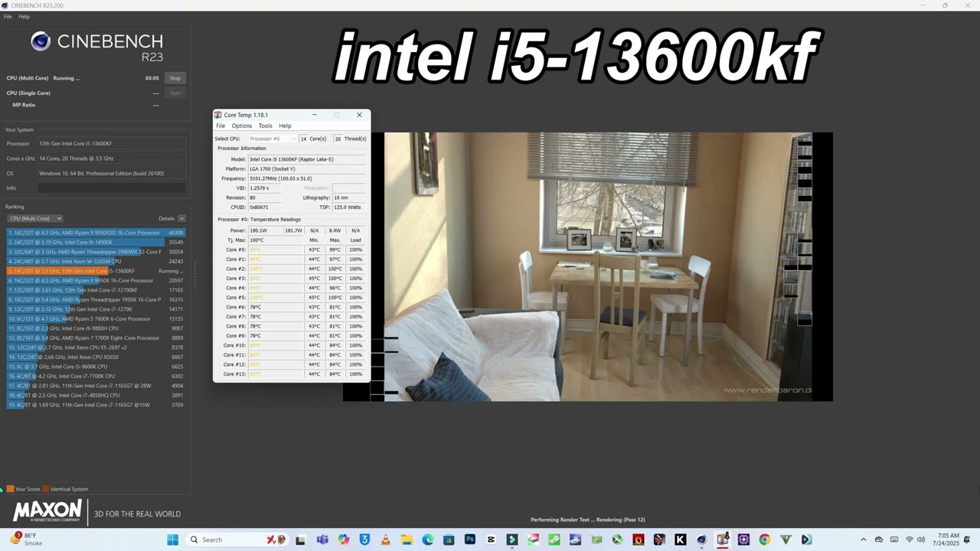Open the volume control in system tray
This screenshot has width=980, height=551.
pyautogui.click(x=920, y=540)
